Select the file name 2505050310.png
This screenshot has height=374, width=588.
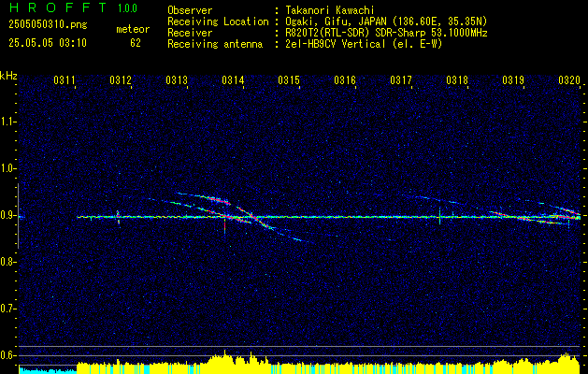point(48,25)
